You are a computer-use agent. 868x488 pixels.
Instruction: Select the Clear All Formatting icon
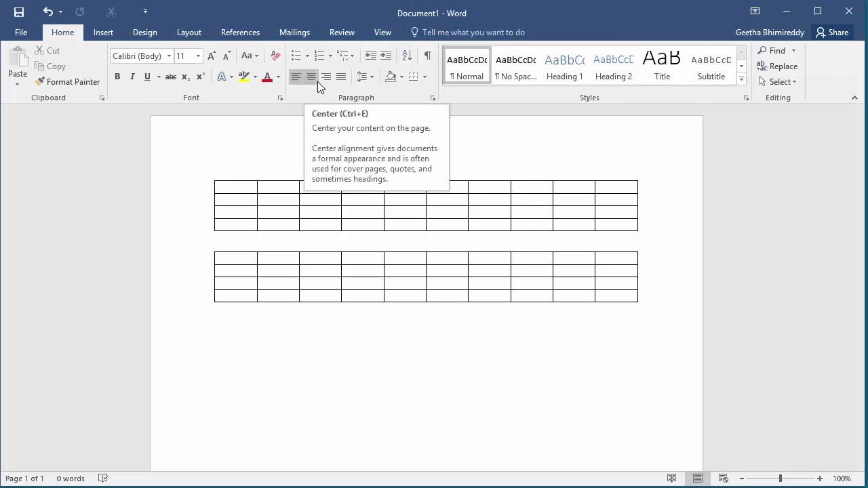click(275, 55)
